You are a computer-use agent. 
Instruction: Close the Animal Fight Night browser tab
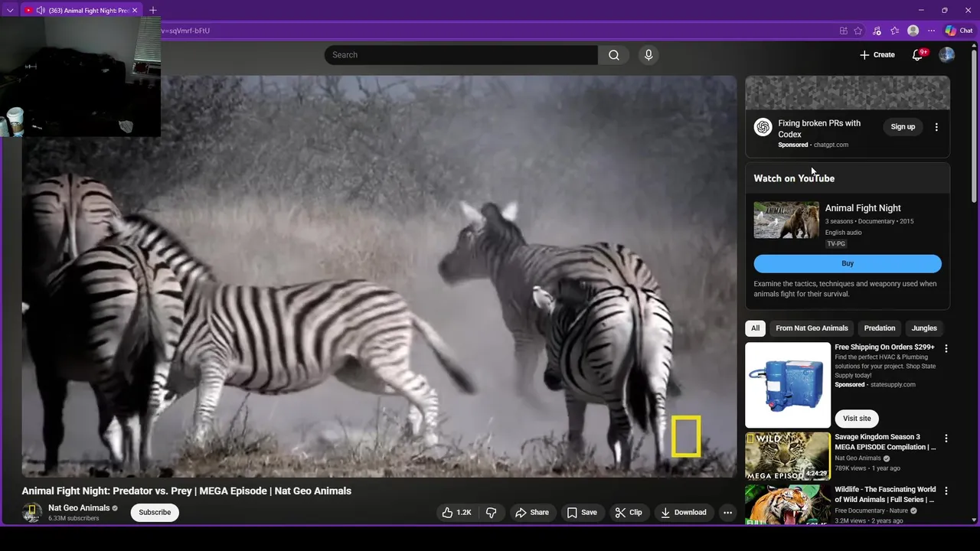[x=135, y=11]
